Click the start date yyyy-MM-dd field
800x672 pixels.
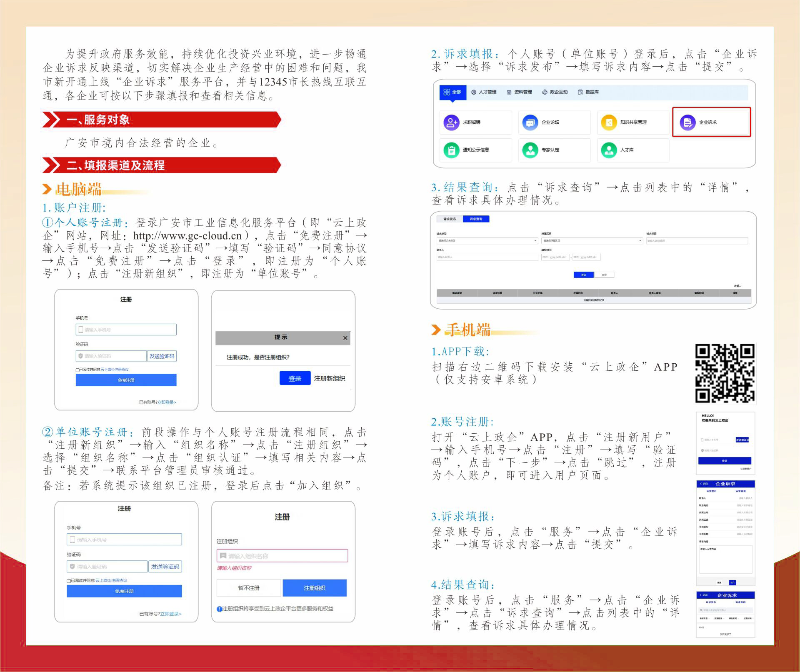555,257
